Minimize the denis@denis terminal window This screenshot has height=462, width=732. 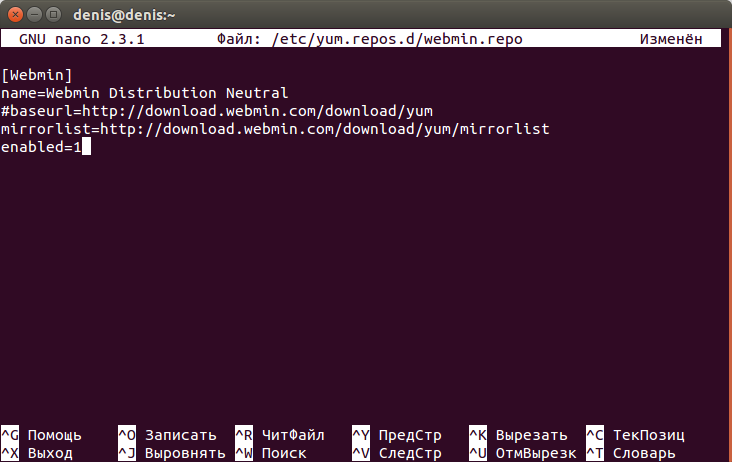point(35,15)
